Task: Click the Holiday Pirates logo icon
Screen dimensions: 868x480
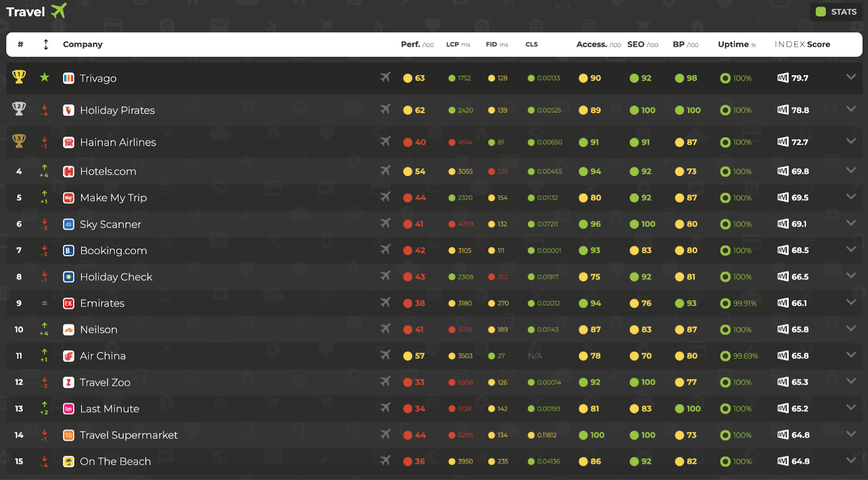Action: [68, 110]
